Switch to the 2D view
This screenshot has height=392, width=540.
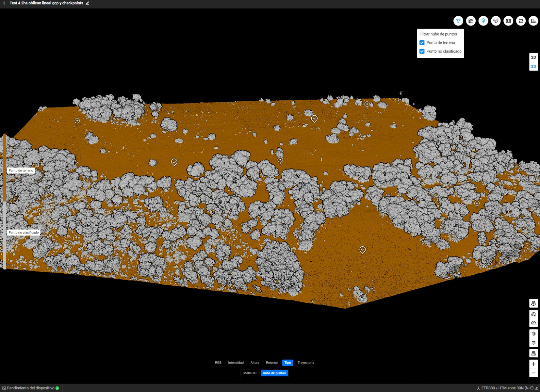coord(533,57)
